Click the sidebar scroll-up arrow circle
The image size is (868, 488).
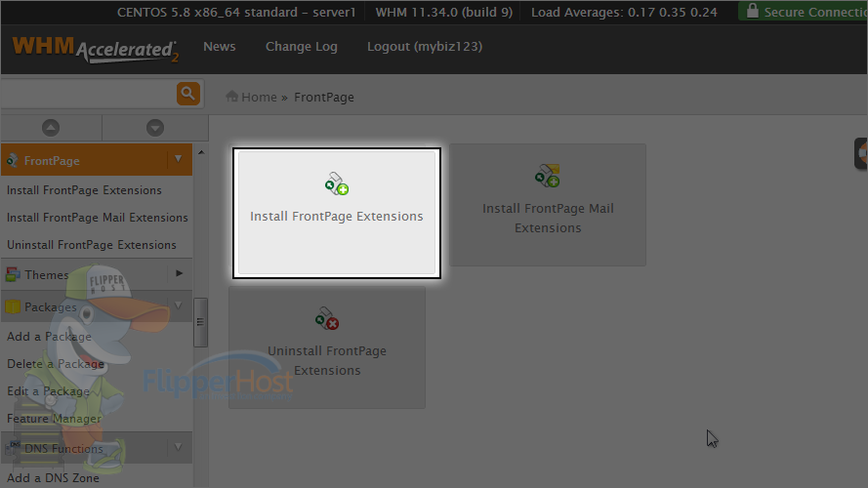tap(51, 128)
